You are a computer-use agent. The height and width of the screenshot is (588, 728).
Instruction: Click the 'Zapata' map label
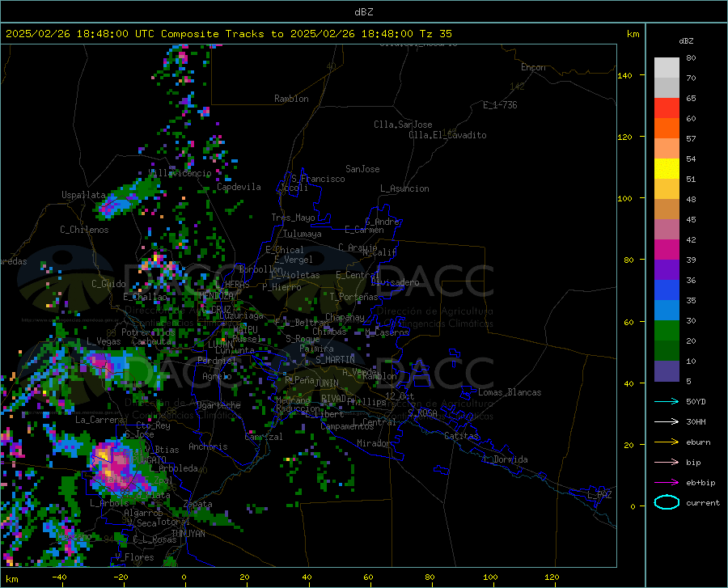pyautogui.click(x=198, y=504)
